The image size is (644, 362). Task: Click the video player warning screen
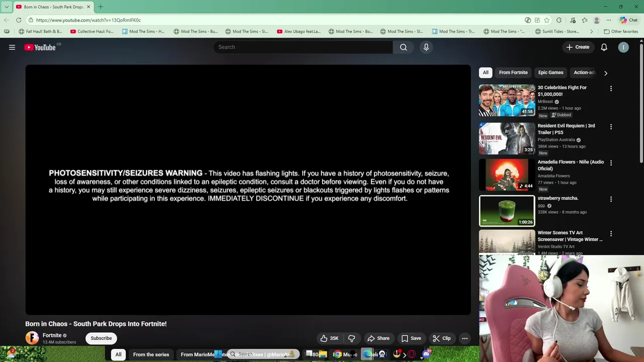point(248,190)
